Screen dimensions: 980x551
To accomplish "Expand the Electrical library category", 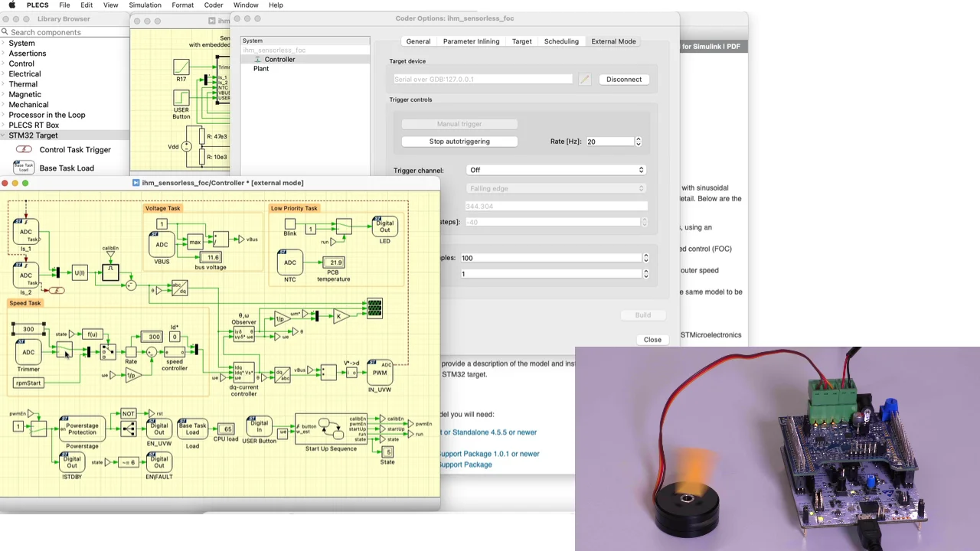I will point(24,74).
